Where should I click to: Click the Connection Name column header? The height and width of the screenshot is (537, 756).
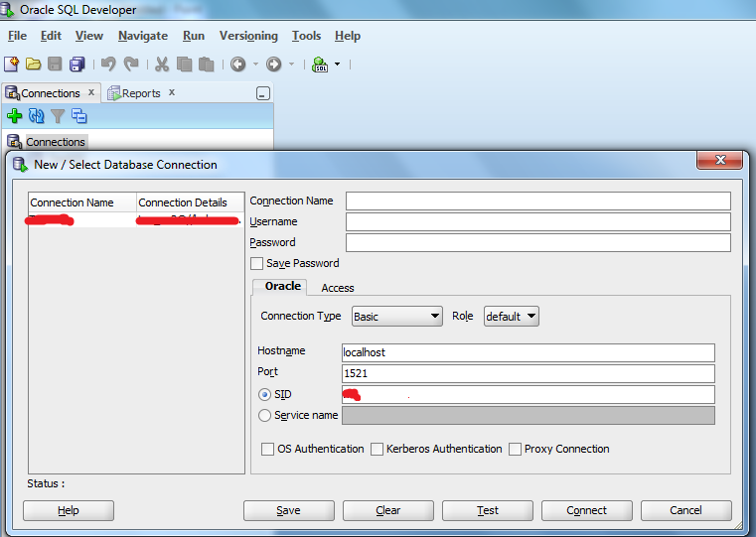pos(82,202)
